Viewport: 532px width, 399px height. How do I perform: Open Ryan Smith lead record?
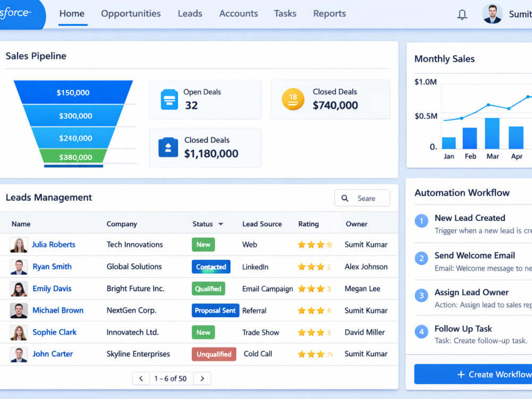click(52, 267)
